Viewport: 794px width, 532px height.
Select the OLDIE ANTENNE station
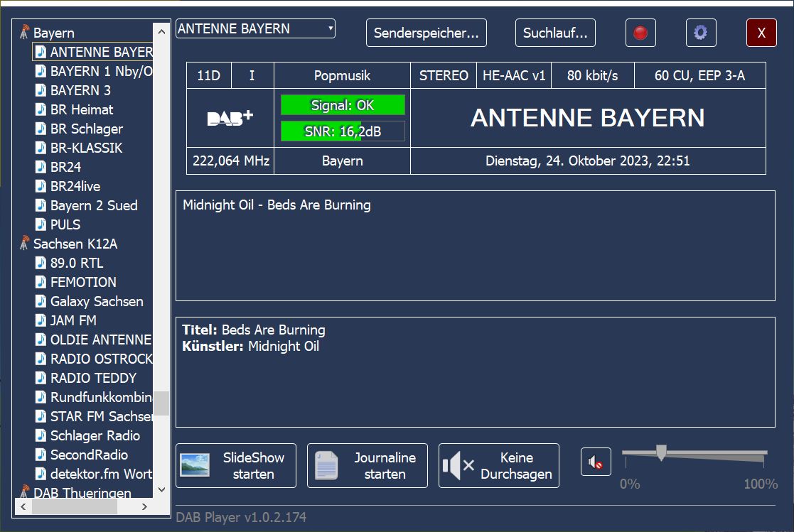point(101,340)
